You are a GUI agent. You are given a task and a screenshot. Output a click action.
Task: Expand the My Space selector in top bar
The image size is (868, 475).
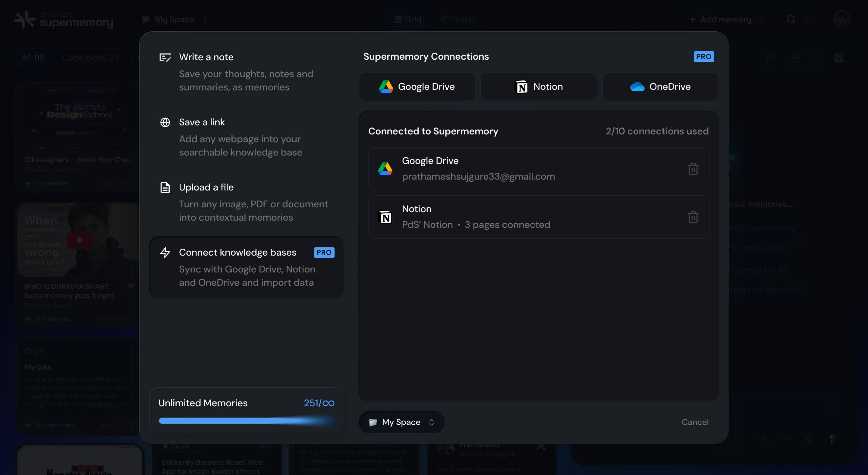click(x=175, y=20)
